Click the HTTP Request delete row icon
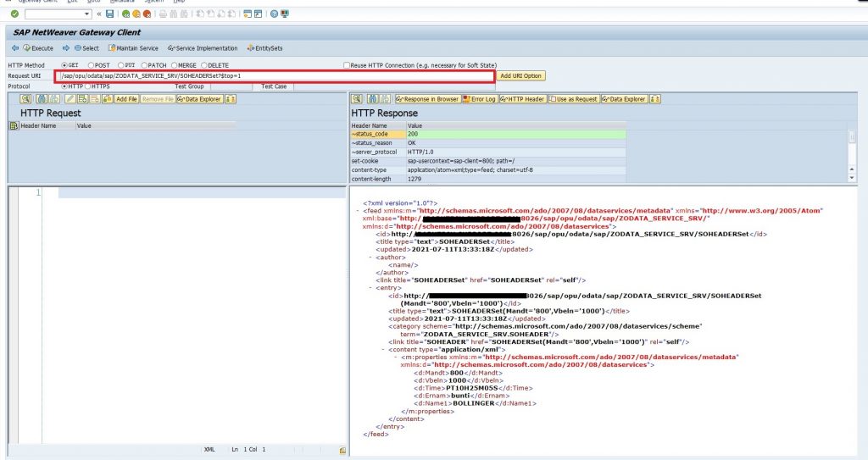 [95, 99]
